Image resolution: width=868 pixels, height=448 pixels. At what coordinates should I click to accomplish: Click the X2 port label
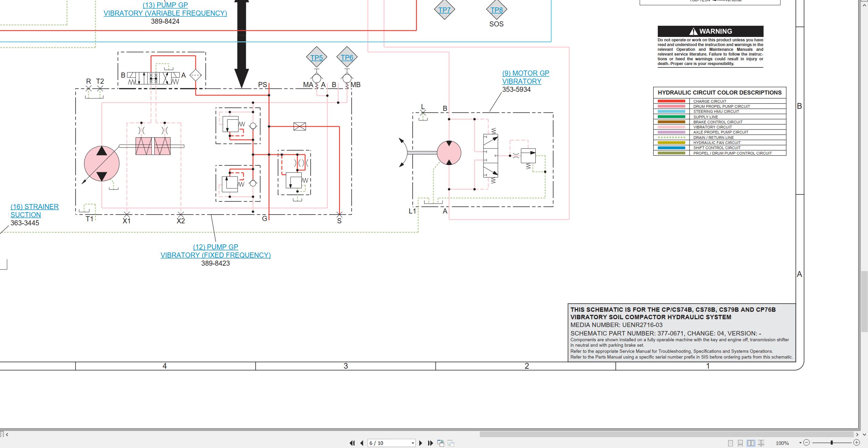181,221
